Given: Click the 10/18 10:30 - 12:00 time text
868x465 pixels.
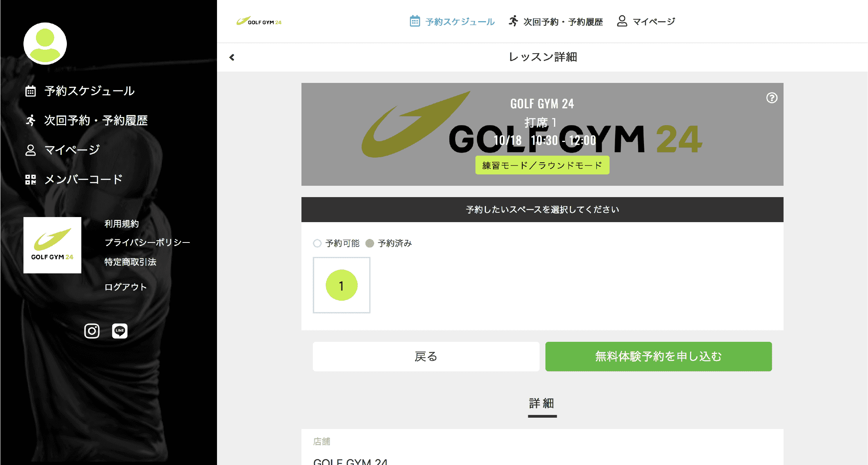Looking at the screenshot, I should (x=545, y=140).
